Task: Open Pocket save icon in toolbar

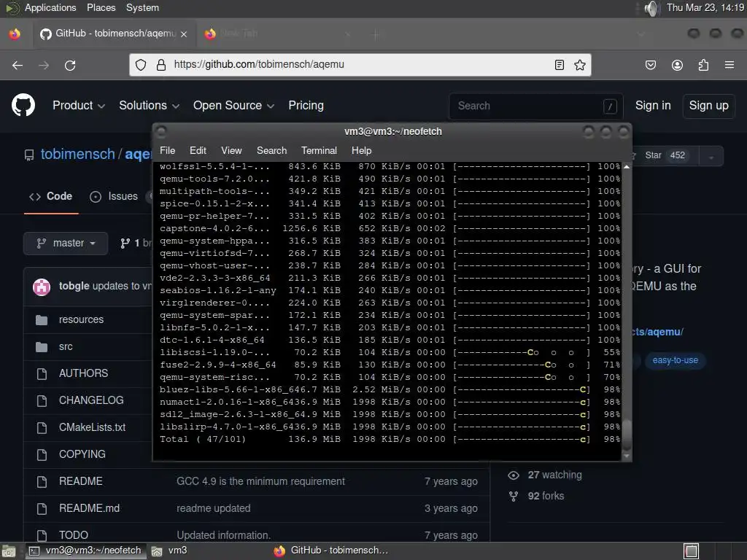Action: [651, 65]
